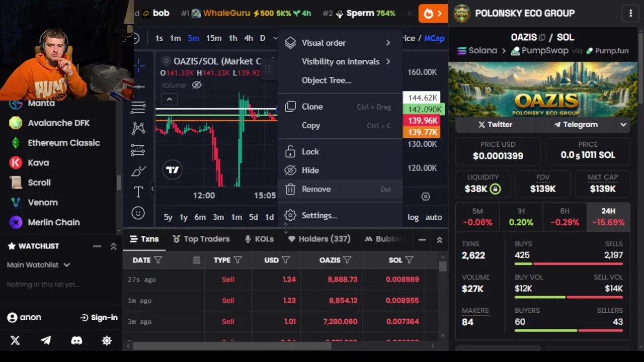Choose Remove in the context menu
The width and height of the screenshot is (644, 362).
340,189
